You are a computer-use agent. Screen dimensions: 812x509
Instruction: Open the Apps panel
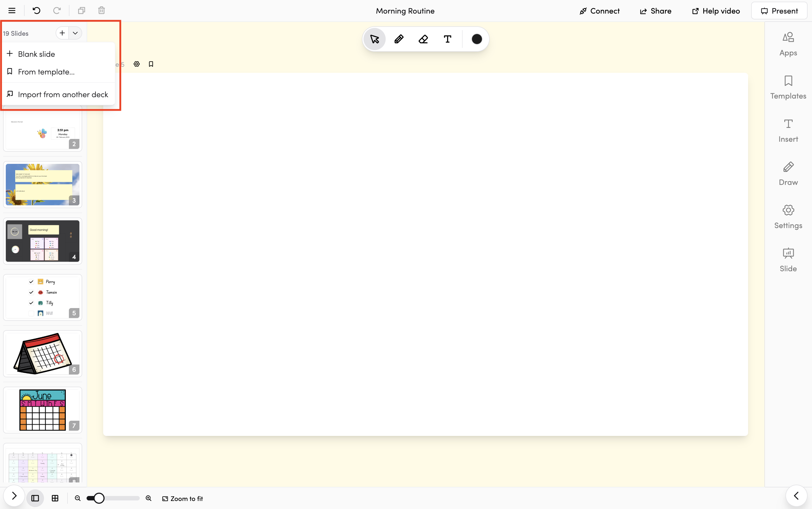(788, 44)
